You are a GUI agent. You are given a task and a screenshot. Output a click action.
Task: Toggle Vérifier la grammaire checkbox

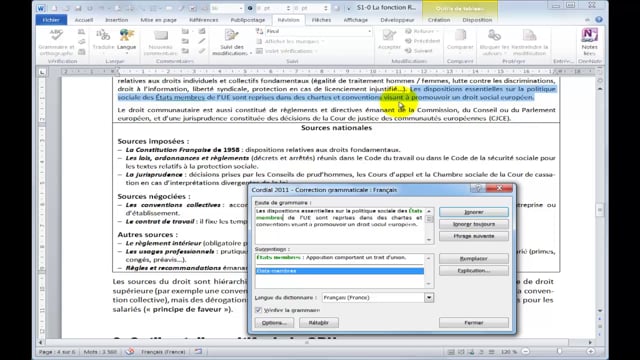258,310
